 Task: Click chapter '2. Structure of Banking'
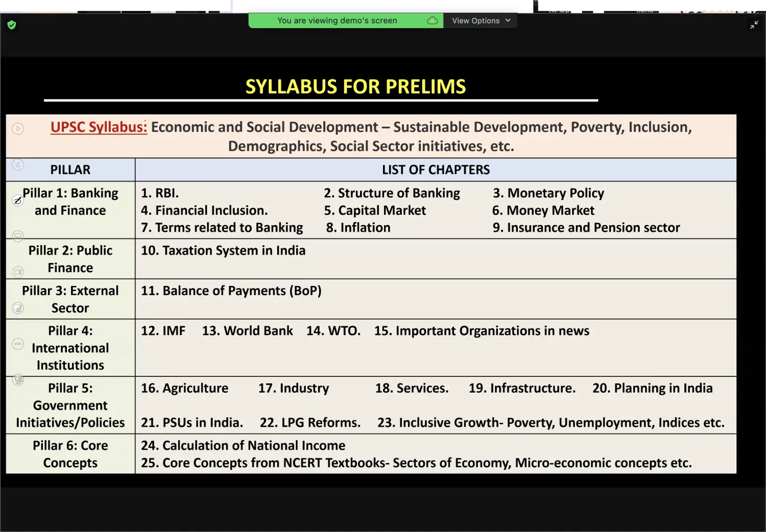(392, 193)
